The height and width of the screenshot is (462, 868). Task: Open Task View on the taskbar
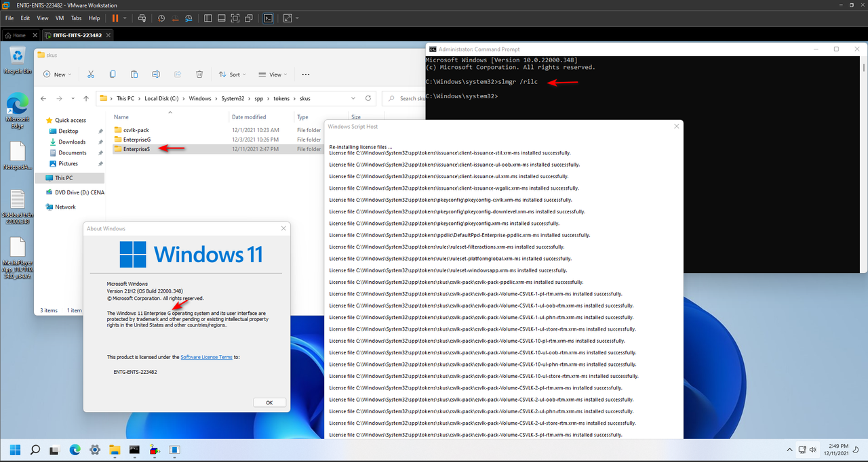[55, 449]
